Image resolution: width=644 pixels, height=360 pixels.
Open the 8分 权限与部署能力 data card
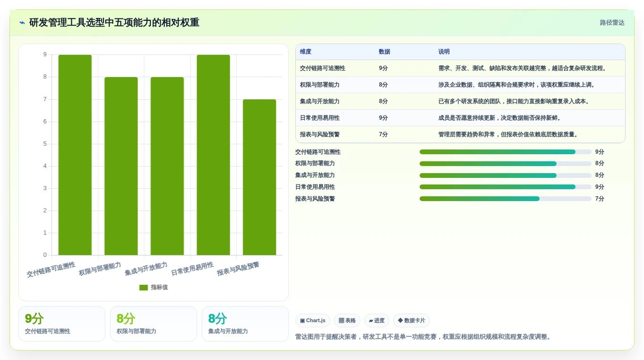click(x=154, y=324)
